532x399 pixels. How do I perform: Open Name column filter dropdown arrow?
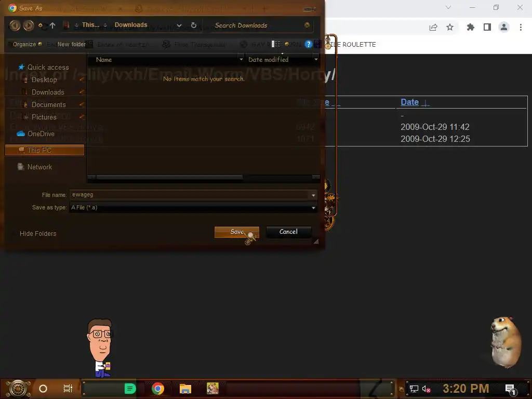tap(241, 60)
